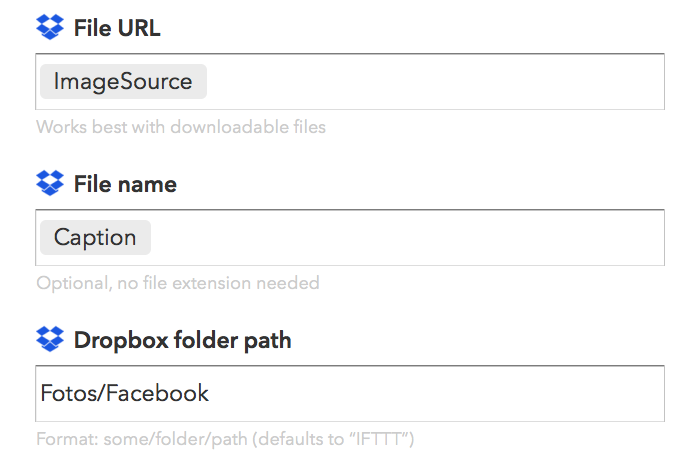This screenshot has height=460, width=695.
Task: Click the Dropbox folder path heading label
Action: click(x=183, y=340)
